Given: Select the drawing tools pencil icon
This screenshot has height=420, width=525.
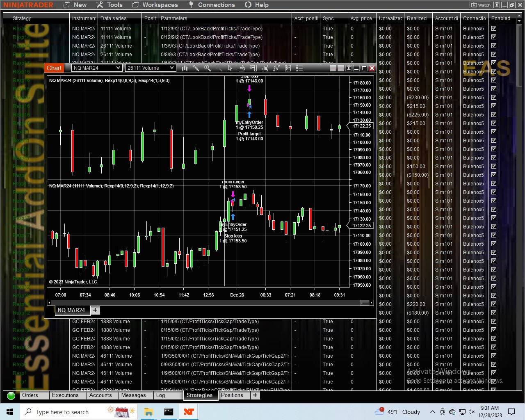Looking at the screenshot, I should [x=196, y=68].
